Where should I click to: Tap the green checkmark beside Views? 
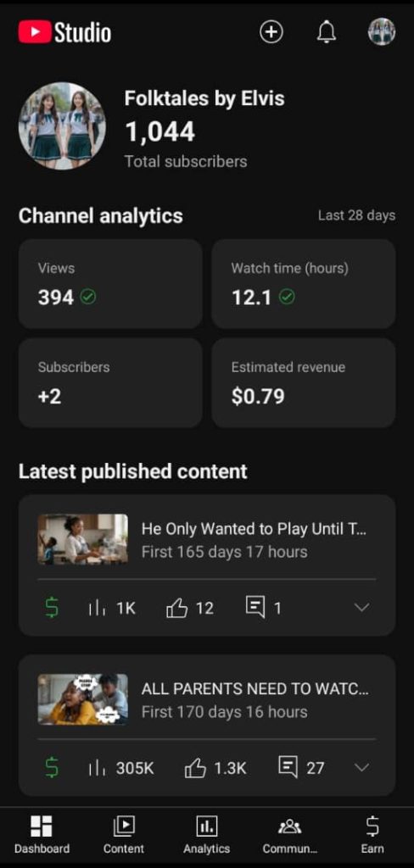coord(88,298)
